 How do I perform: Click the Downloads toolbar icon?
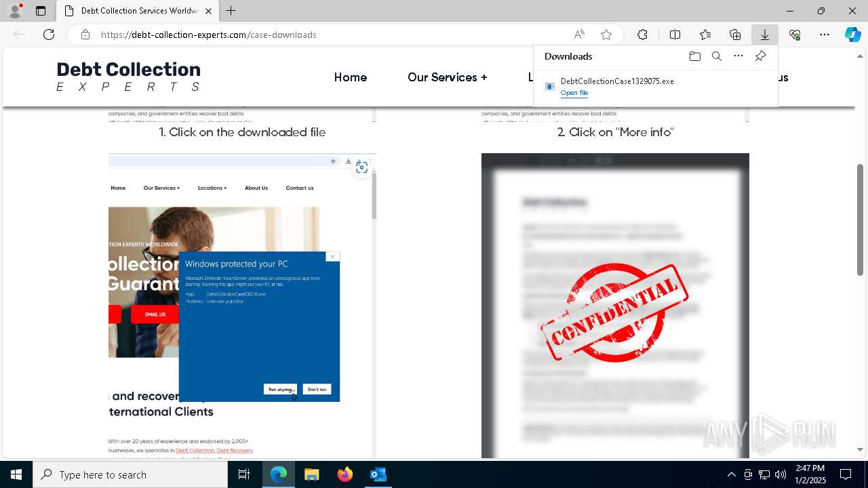765,35
